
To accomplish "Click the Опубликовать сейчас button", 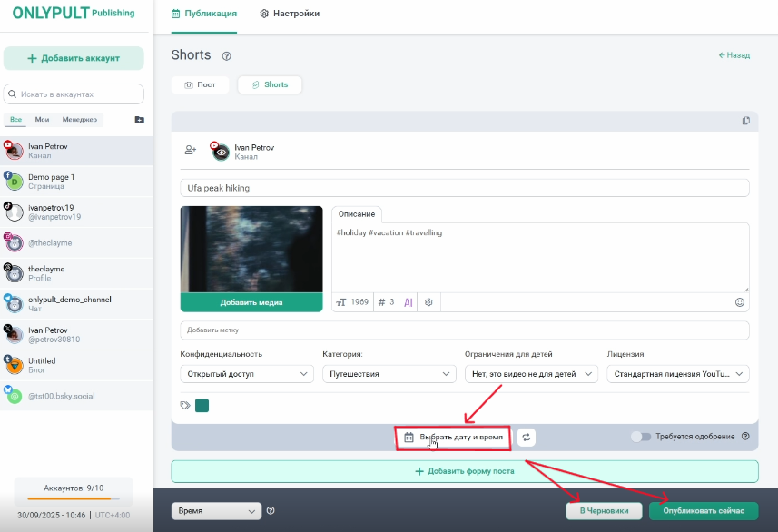I will 704,511.
